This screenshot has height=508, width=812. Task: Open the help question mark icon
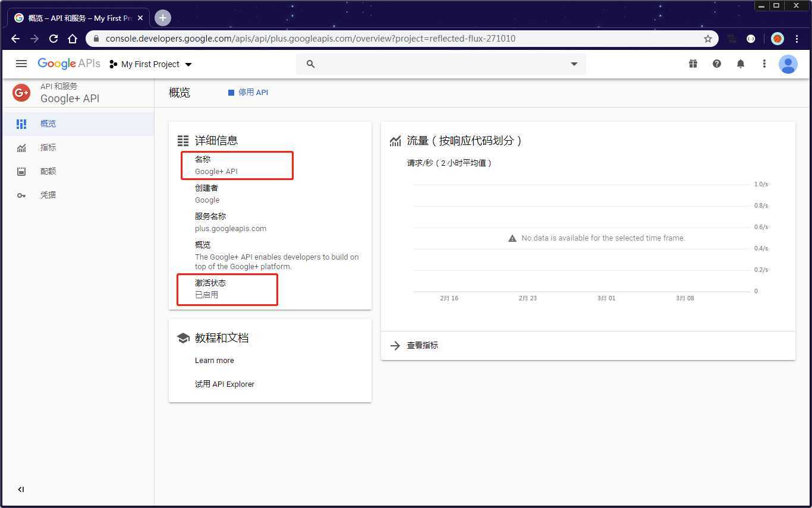[717, 64]
